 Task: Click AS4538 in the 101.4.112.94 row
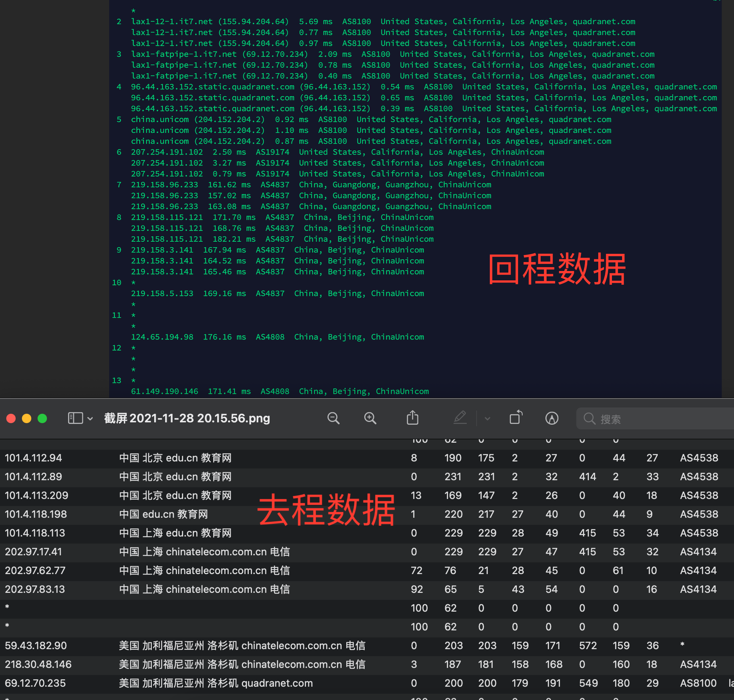(x=699, y=458)
